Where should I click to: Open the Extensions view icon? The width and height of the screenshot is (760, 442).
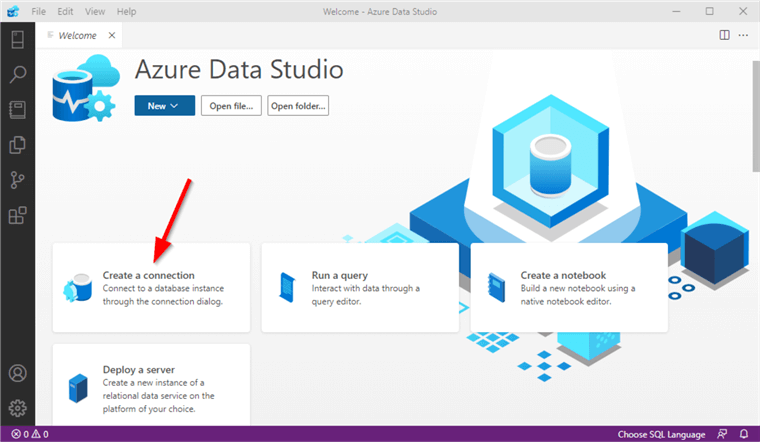(17, 215)
